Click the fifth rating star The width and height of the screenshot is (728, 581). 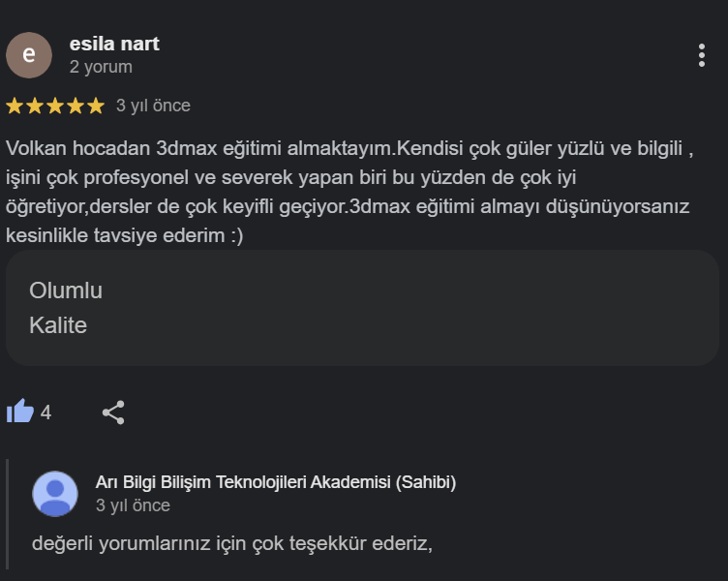click(x=95, y=106)
